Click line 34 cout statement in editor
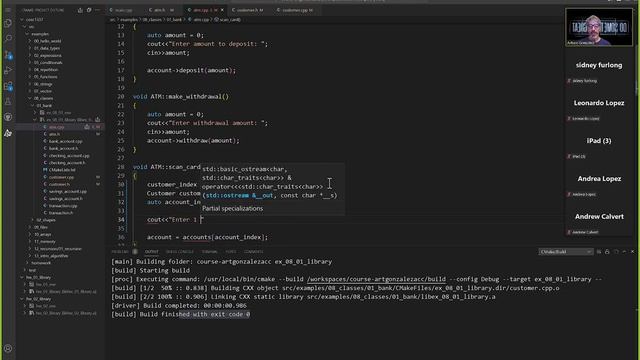 click(176, 220)
